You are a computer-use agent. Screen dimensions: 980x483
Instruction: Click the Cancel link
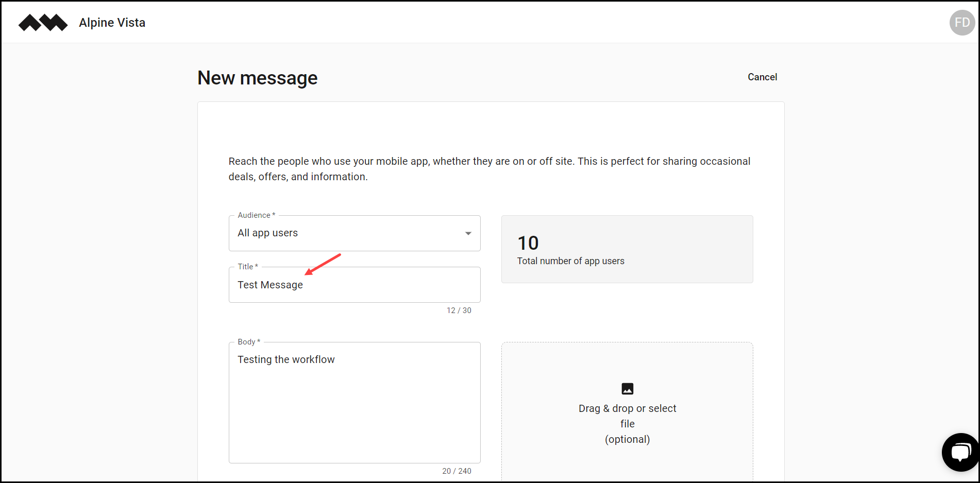(762, 76)
